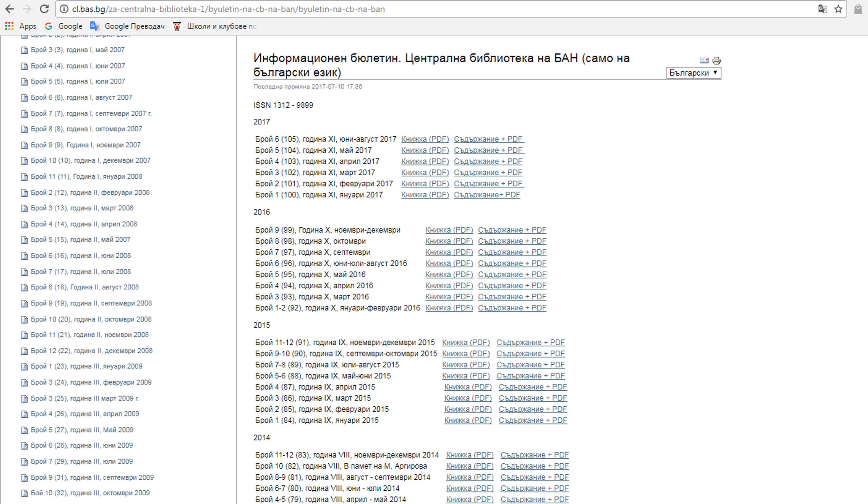
Task: Open sidebar item Брой 1 (23), януари 2009
Action: pyautogui.click(x=86, y=366)
